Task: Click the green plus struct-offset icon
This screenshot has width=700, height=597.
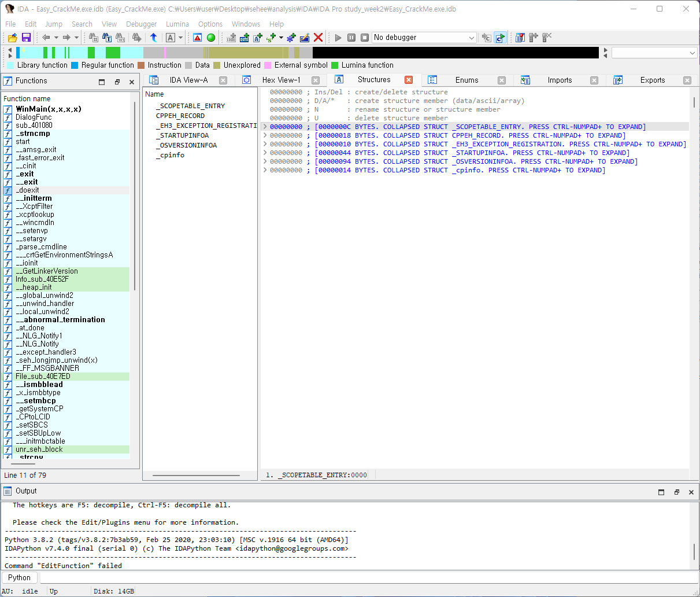Action: [x=271, y=38]
